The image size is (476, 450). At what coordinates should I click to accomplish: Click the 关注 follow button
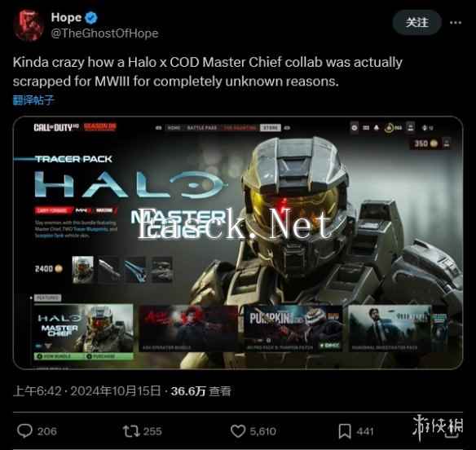pos(416,22)
